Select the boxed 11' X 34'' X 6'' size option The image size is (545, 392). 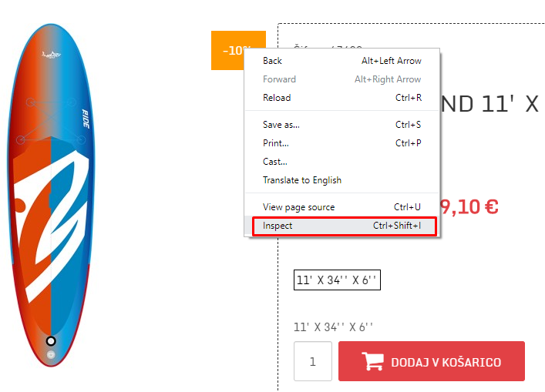pos(337,280)
